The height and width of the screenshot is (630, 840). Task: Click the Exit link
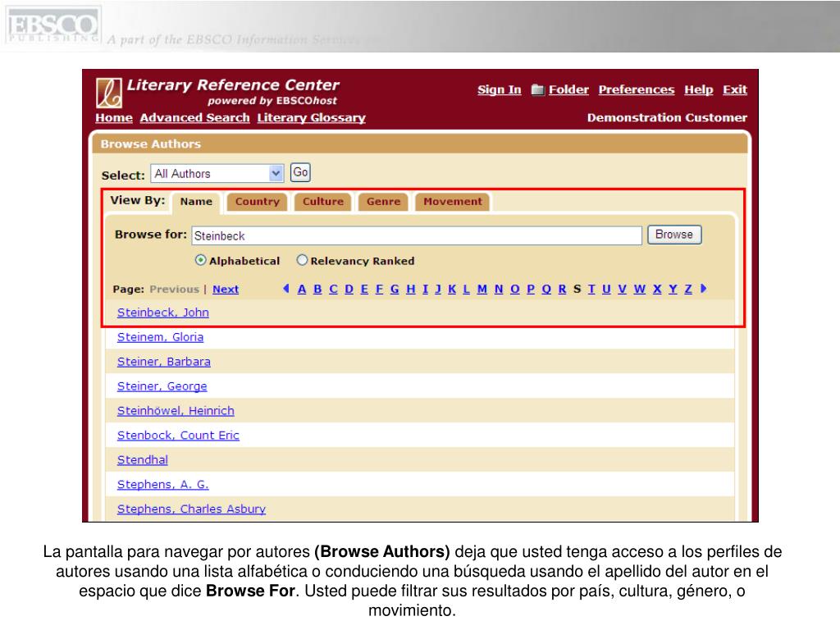click(735, 89)
